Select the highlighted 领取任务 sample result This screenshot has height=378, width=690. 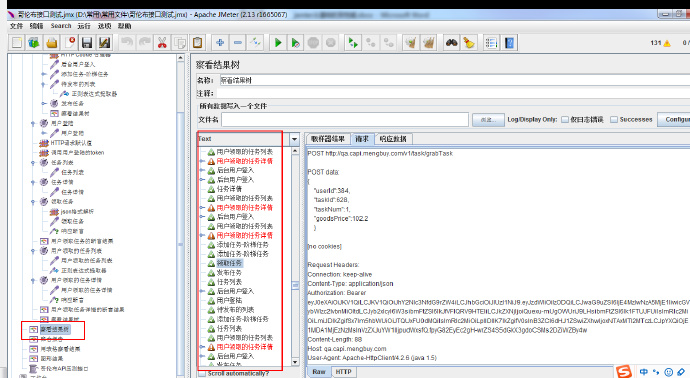(229, 263)
